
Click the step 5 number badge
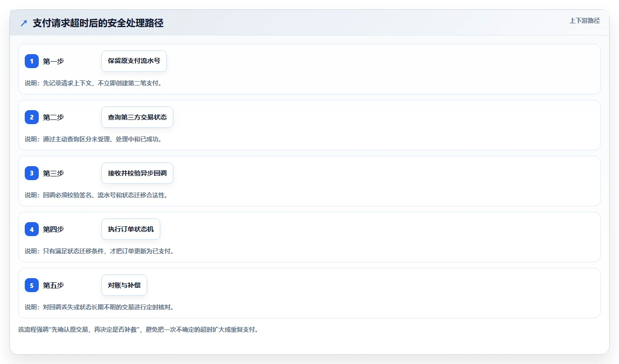pos(32,285)
